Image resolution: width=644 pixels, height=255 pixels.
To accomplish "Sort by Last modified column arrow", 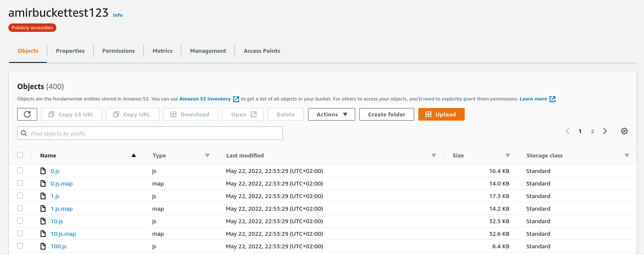I will (x=434, y=155).
